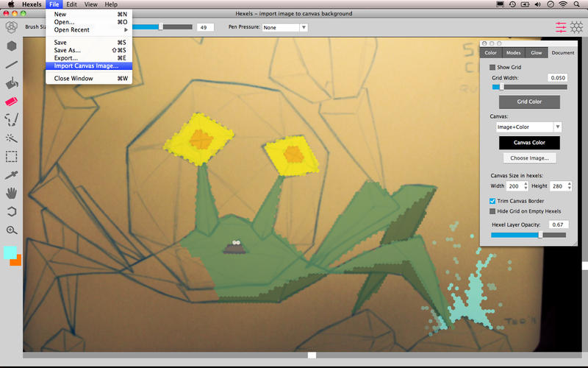Screen dimensions: 588x368
Task: Open the Pen Pressure dropdown
Action: pyautogui.click(x=284, y=27)
